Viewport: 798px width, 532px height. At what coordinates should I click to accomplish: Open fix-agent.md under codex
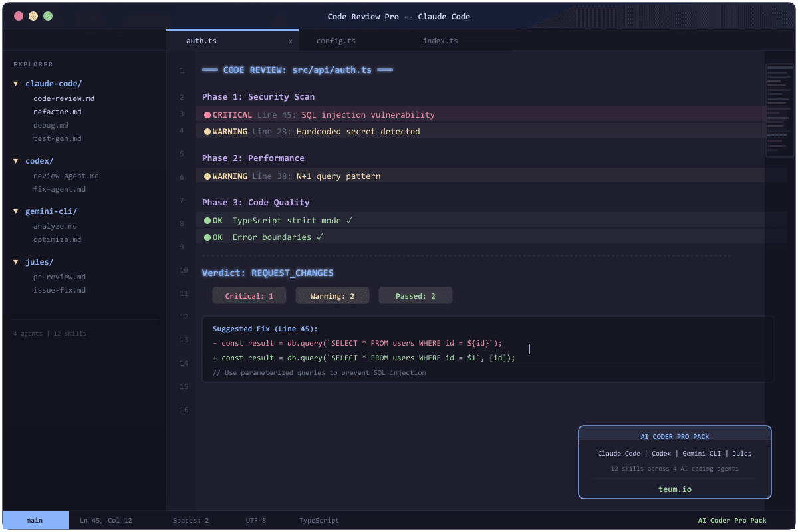tap(59, 189)
